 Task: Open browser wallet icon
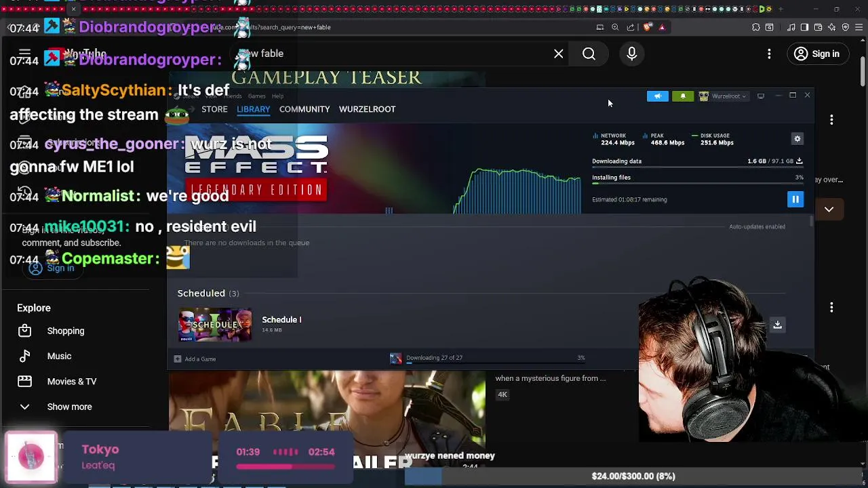tap(818, 27)
